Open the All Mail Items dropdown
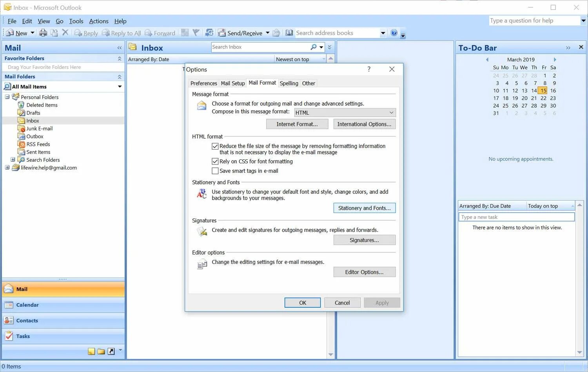 (120, 87)
